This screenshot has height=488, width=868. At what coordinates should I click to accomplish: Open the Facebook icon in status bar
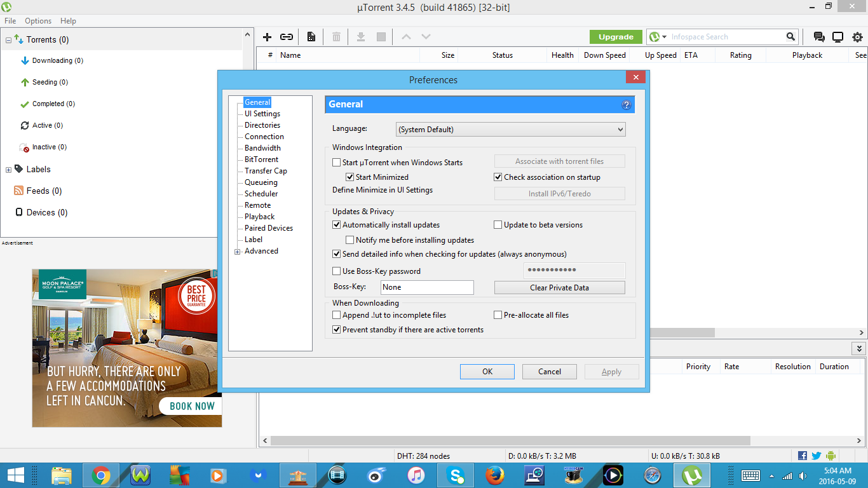coord(802,456)
